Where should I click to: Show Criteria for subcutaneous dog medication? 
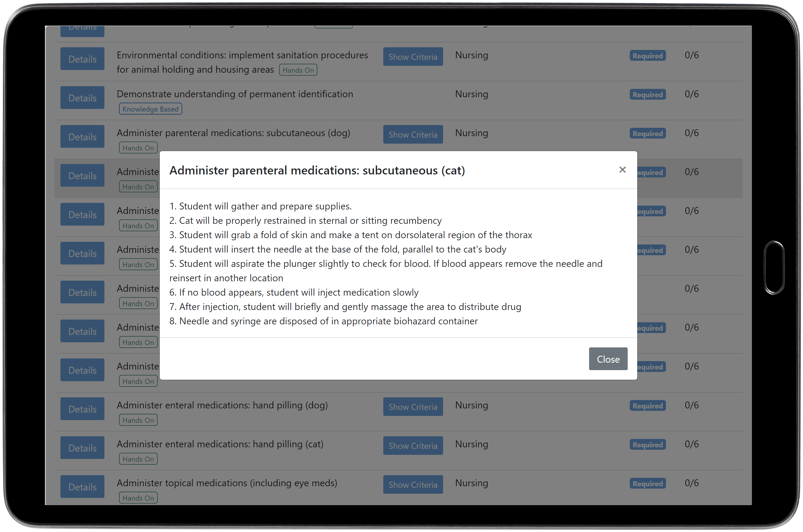(x=413, y=134)
